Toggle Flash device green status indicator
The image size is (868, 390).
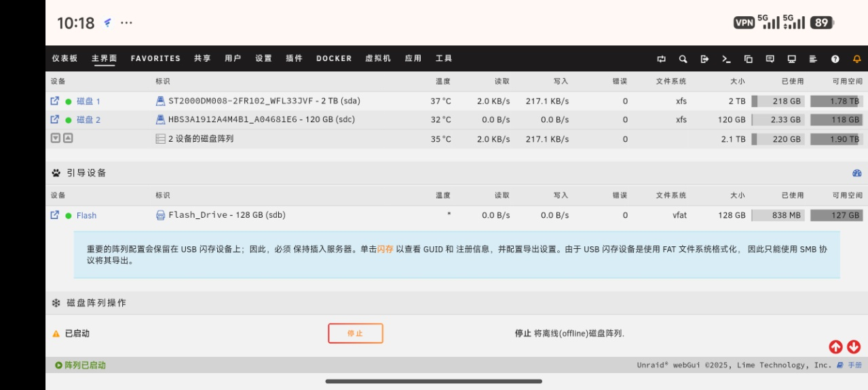(69, 216)
